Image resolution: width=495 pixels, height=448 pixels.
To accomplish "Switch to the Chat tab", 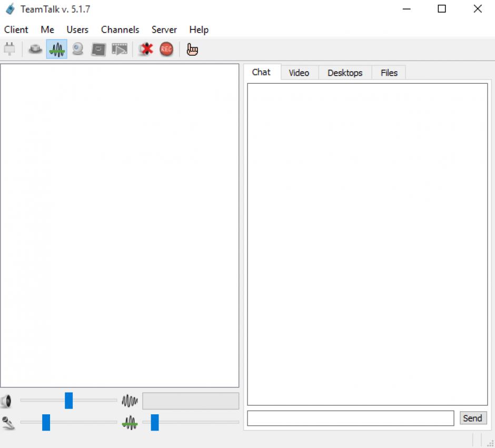I will (x=261, y=72).
